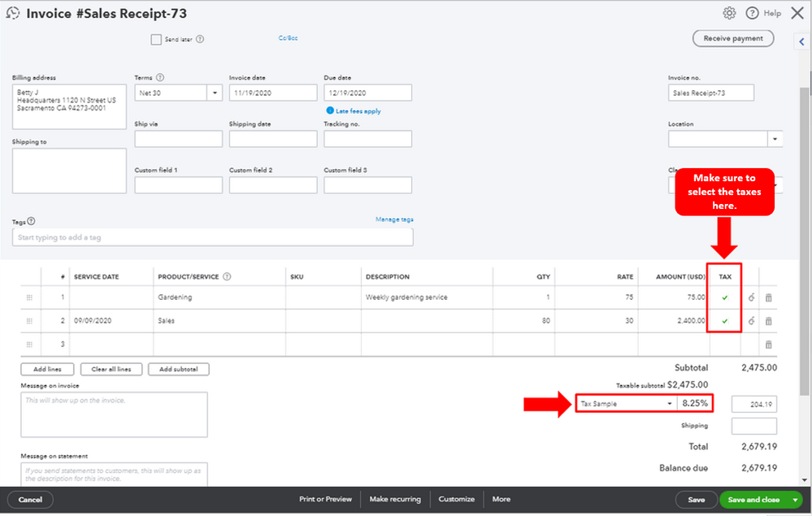This screenshot has width=812, height=516.
Task: Toggle tax checkmark for Gardening line
Action: [x=724, y=298]
